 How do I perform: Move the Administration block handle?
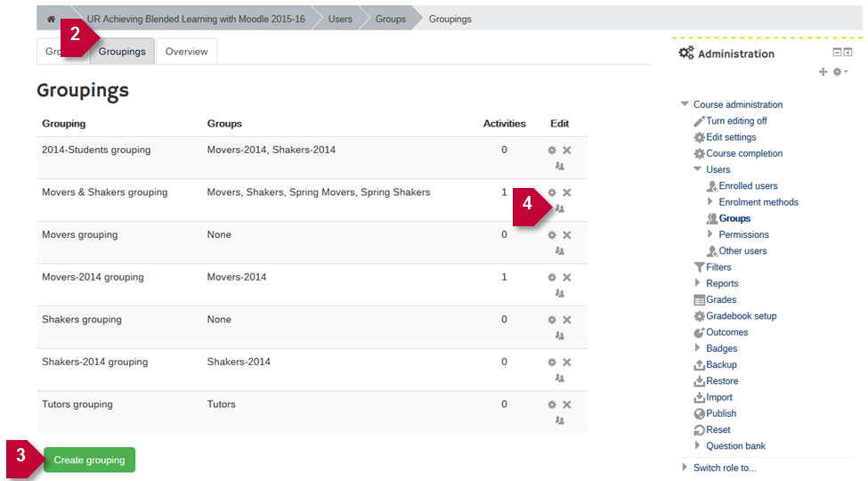click(823, 72)
